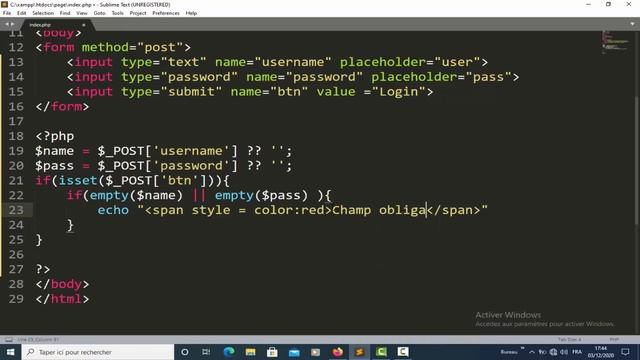The width and height of the screenshot is (640, 360).
Task: Toggle the side bar status icon
Action: coord(9,339)
